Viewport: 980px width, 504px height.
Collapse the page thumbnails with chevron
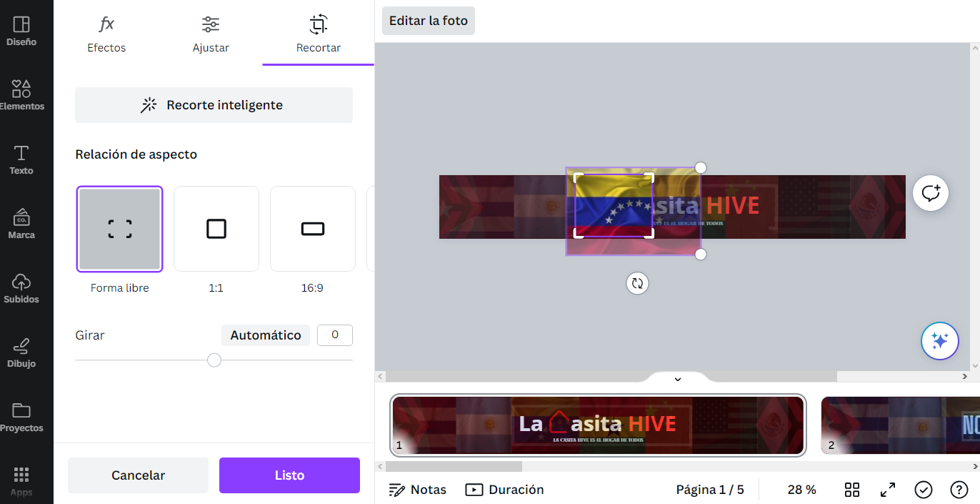pos(678,379)
